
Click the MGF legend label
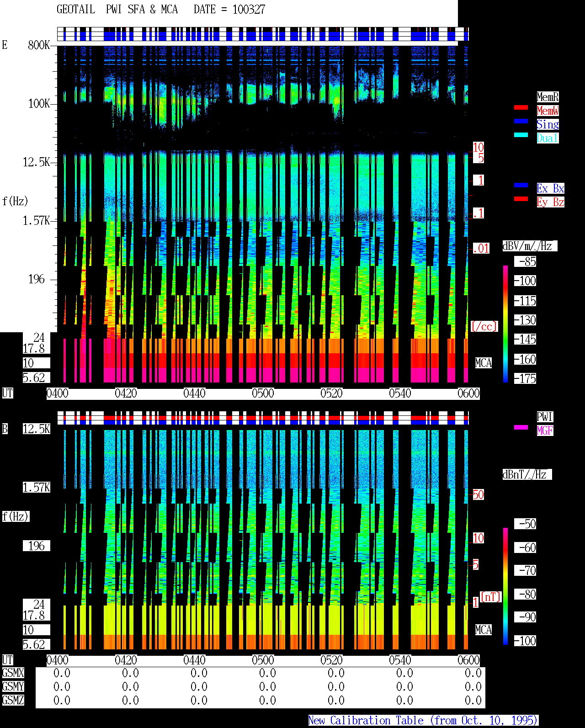coord(545,430)
